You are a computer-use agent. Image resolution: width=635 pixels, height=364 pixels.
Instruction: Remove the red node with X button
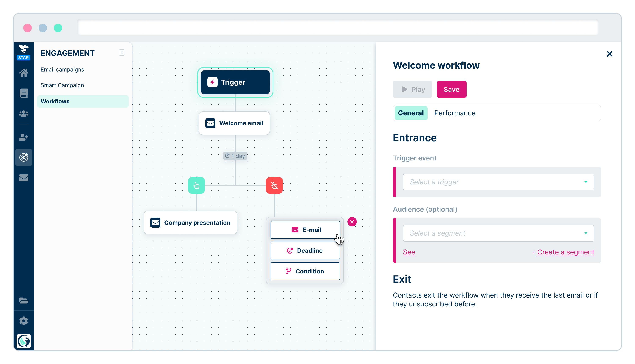pyautogui.click(x=352, y=222)
